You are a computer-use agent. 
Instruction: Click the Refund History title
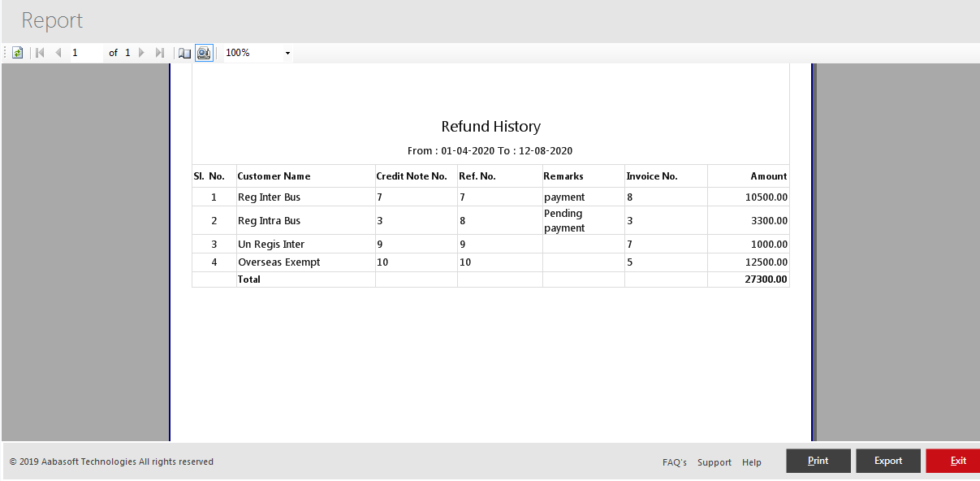pos(490,127)
